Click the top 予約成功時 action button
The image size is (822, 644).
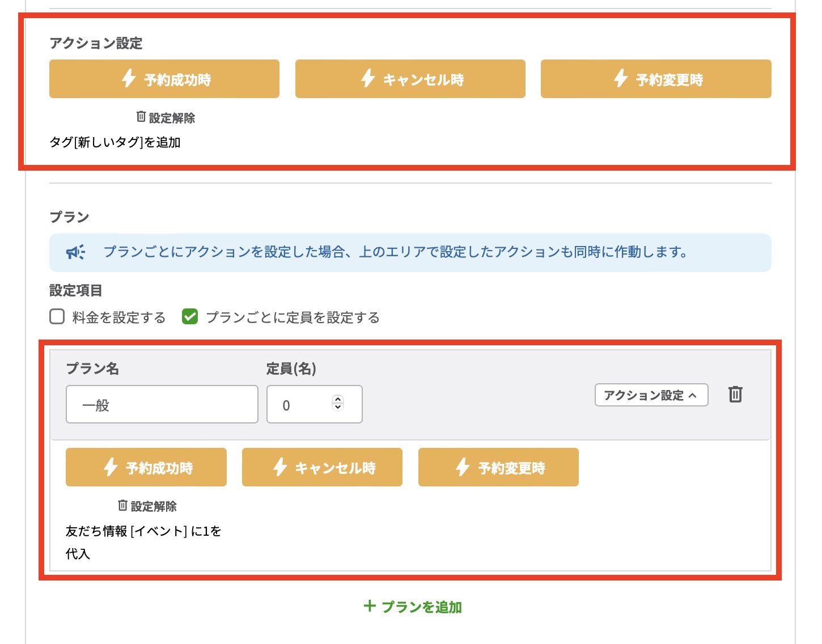pyautogui.click(x=164, y=79)
